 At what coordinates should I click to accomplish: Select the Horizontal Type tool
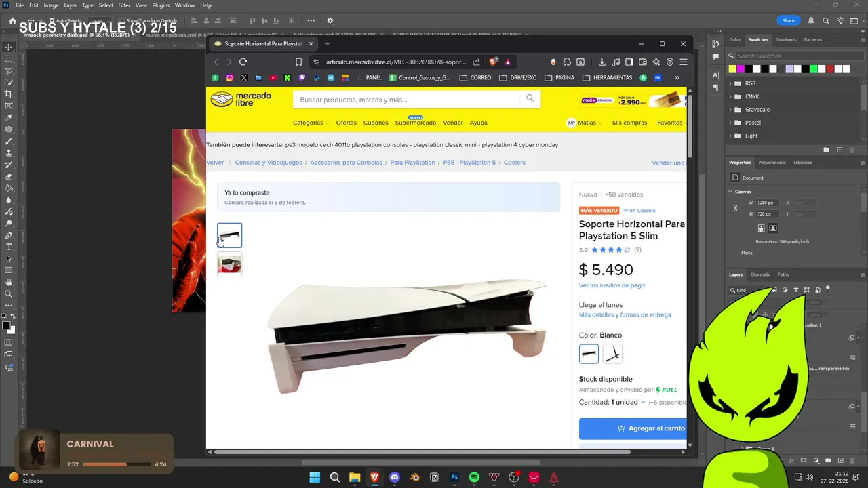pyautogui.click(x=9, y=247)
